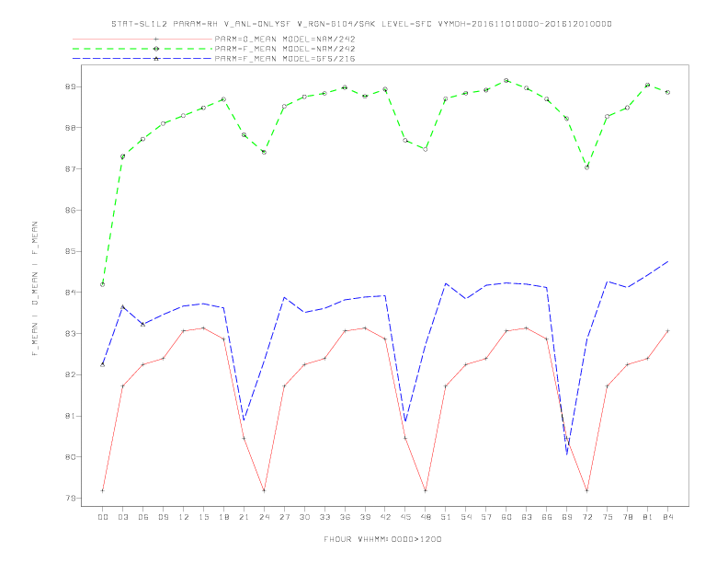Click x-axis forecast hour label 30
Image resolution: width=728 pixels, height=563 pixels.
coord(304,517)
